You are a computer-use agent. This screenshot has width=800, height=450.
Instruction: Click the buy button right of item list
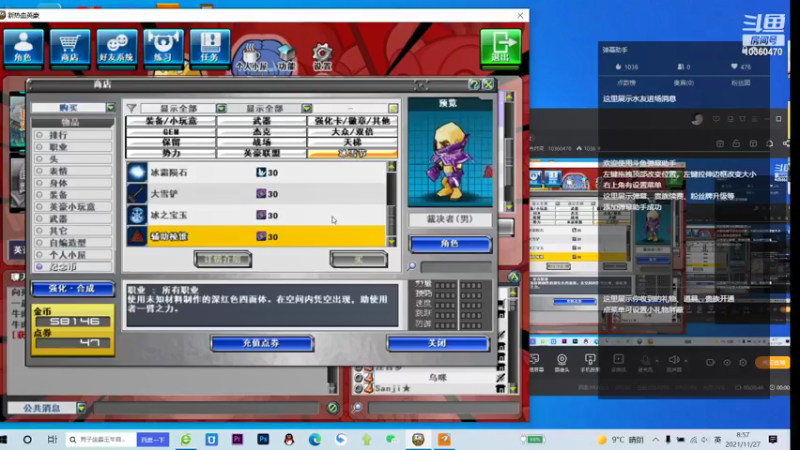click(x=359, y=259)
